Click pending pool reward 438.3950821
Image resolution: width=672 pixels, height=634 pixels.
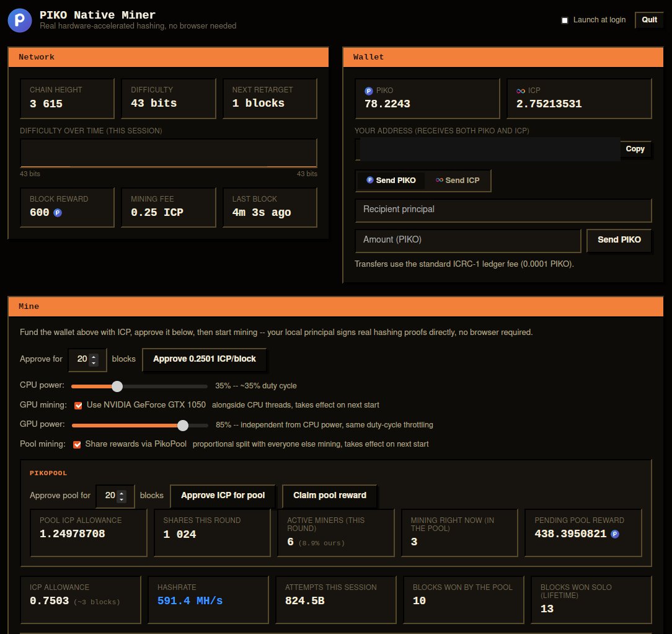(570, 534)
